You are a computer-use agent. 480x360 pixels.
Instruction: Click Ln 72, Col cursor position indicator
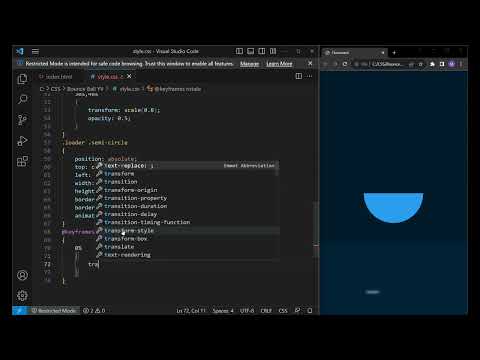point(191,311)
